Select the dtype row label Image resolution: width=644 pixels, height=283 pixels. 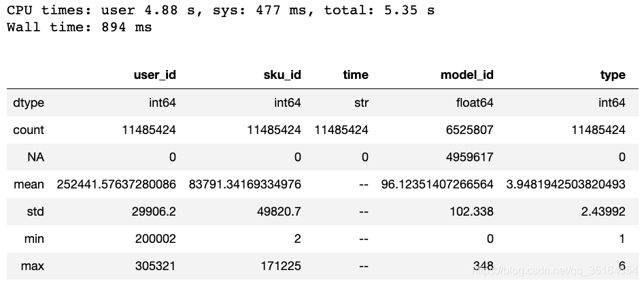(29, 103)
